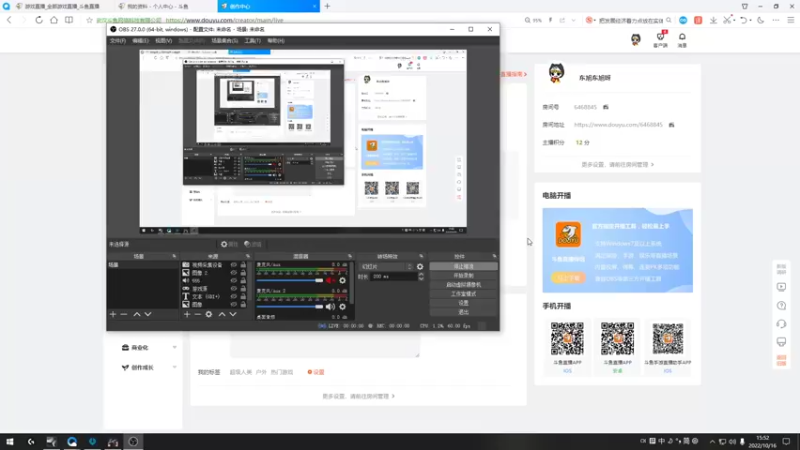Open headset support icon in right sidebar
The width and height of the screenshot is (800, 450).
click(781, 324)
